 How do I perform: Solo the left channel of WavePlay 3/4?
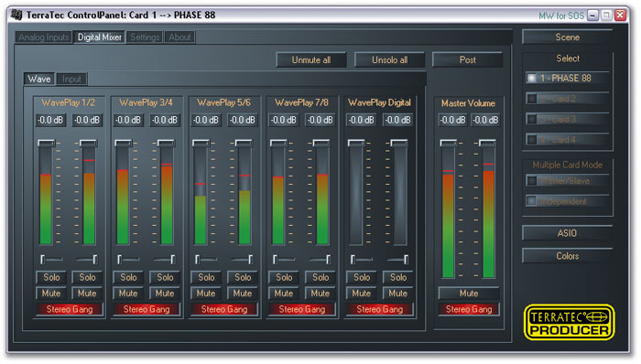[128, 277]
